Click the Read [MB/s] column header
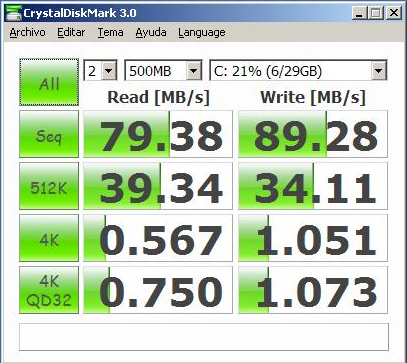Screen dimensions: 407x363 coord(158,98)
